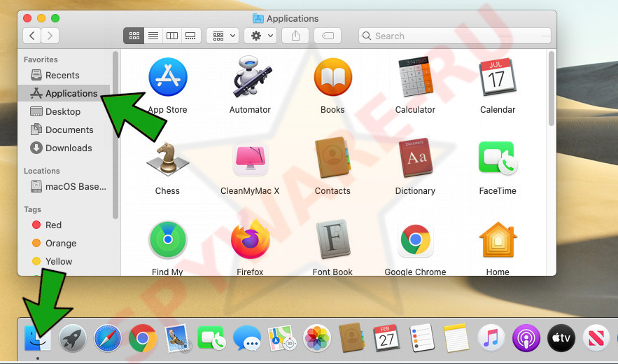Viewport: 618px width, 364px height.
Task: Switch to gallery view
Action: [x=191, y=36]
